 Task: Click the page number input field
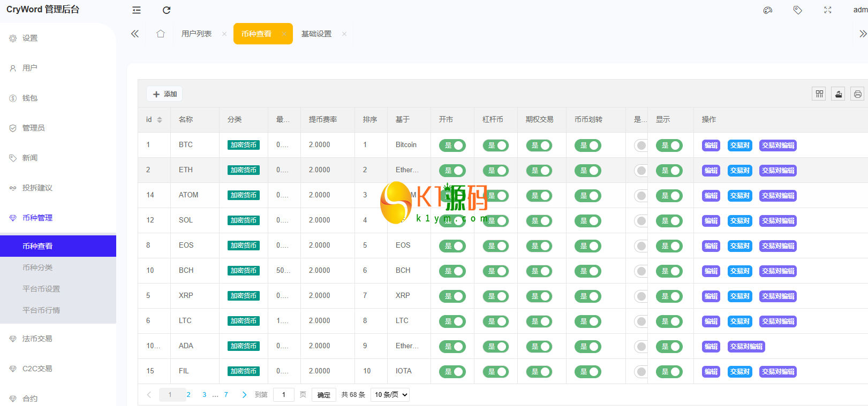tap(284, 395)
